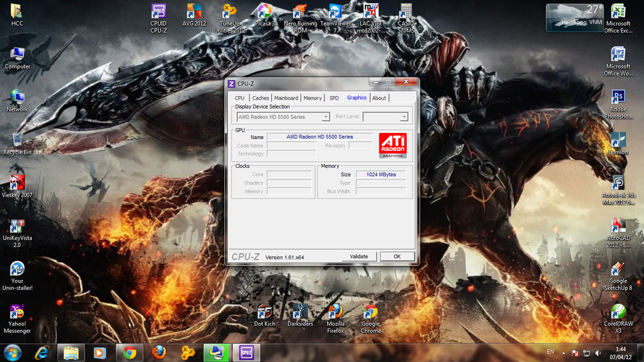Switch to the Mainboard tab
Screen dimensions: 644x362
click(286, 98)
